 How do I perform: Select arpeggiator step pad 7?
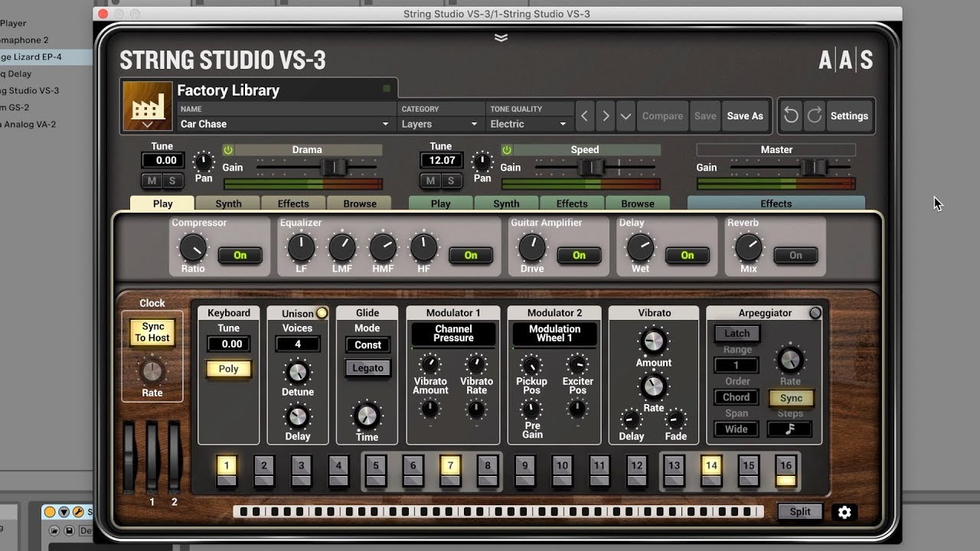click(450, 471)
